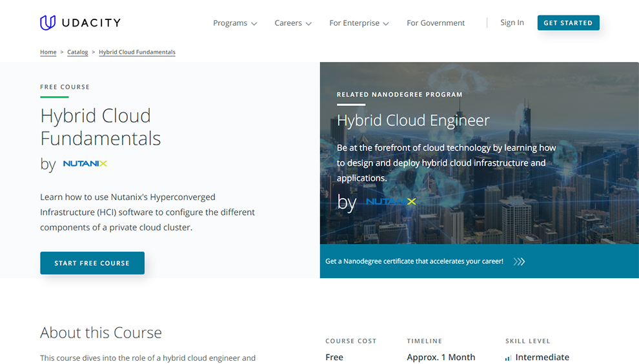
Task: Click the GET STARTED button
Action: pos(568,23)
